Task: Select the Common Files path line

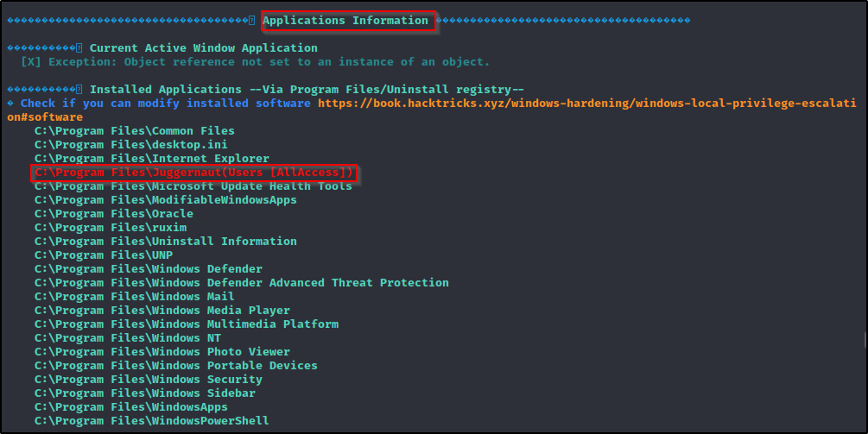Action: (134, 131)
